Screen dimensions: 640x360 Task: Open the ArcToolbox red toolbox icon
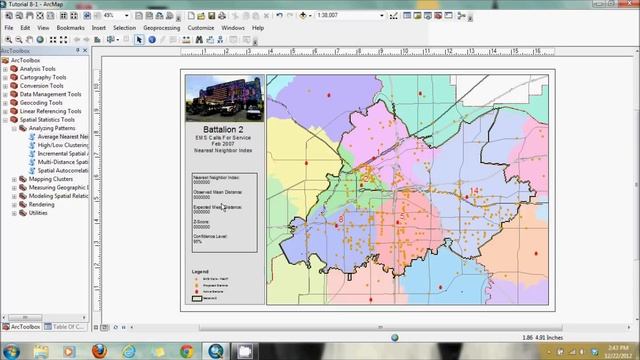(x=438, y=16)
